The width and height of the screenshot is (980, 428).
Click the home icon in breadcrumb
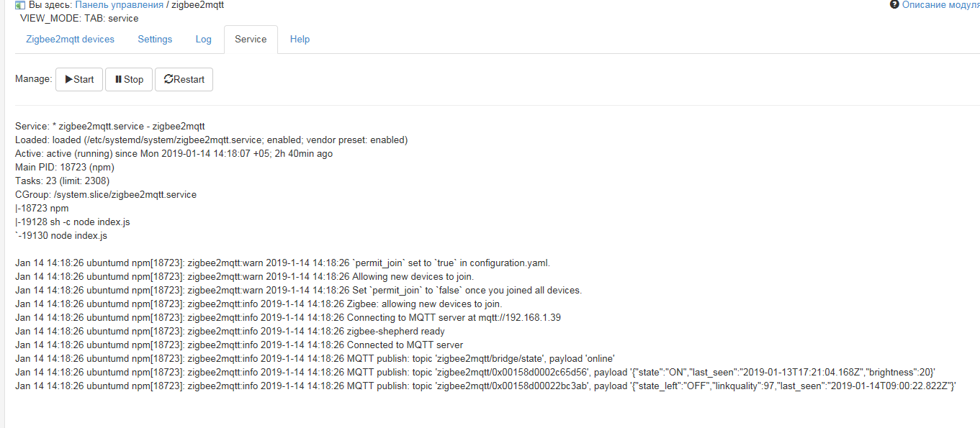click(20, 5)
